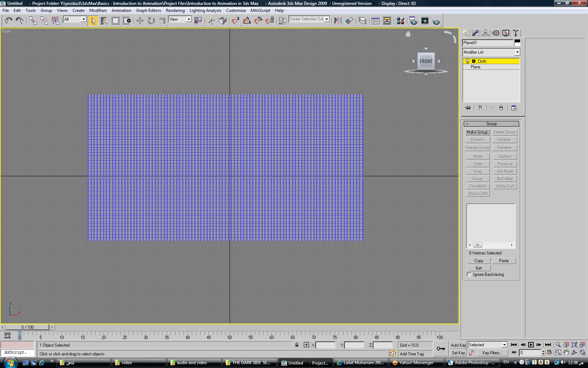
Task: Toggle Auto Key animation mode
Action: point(458,345)
